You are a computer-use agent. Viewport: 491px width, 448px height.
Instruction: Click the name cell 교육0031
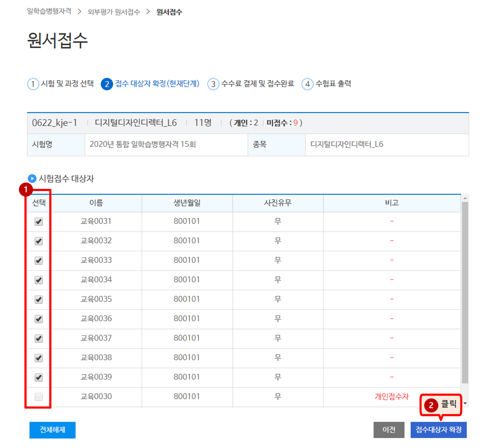(96, 221)
